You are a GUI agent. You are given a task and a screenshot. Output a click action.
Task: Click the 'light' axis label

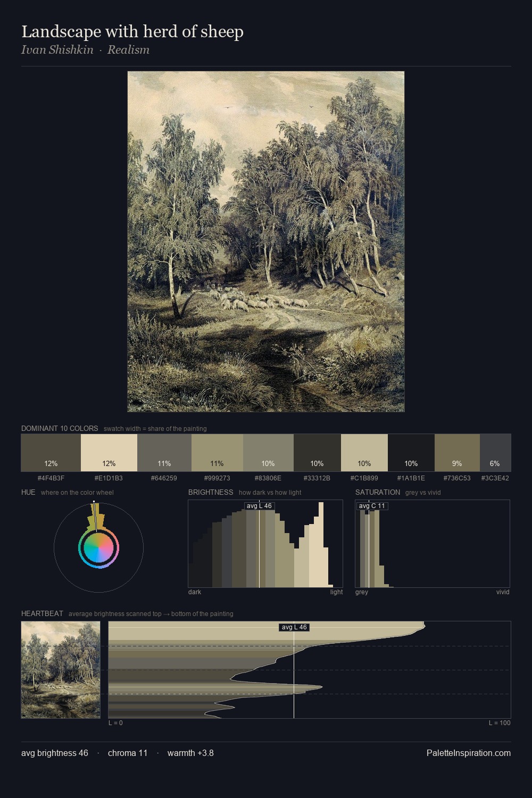(x=336, y=592)
